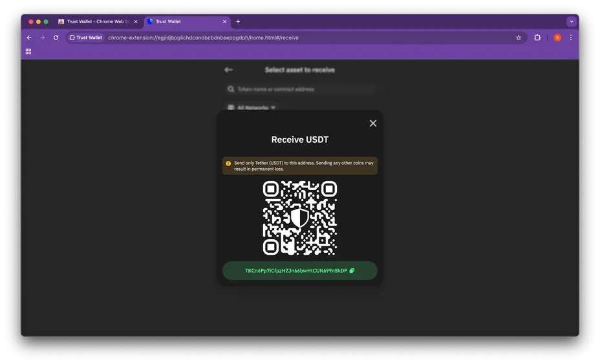Image resolution: width=600 pixels, height=364 pixels.
Task: Go back from Select asset to receive
Action: (228, 70)
